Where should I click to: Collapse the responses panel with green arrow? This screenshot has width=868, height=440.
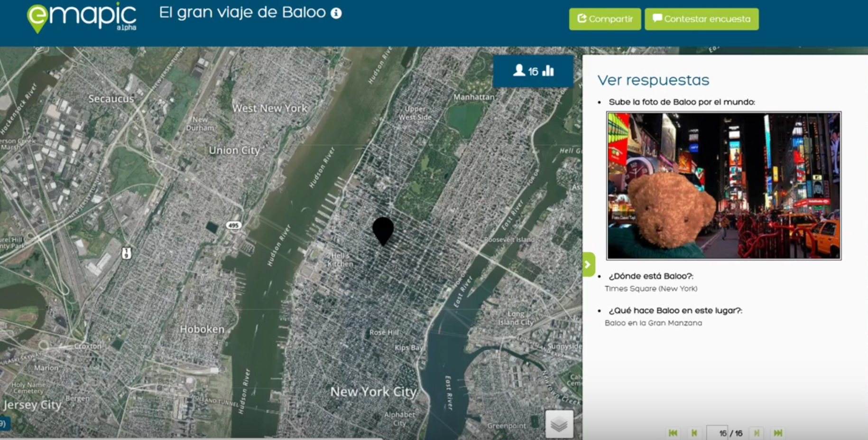point(588,264)
